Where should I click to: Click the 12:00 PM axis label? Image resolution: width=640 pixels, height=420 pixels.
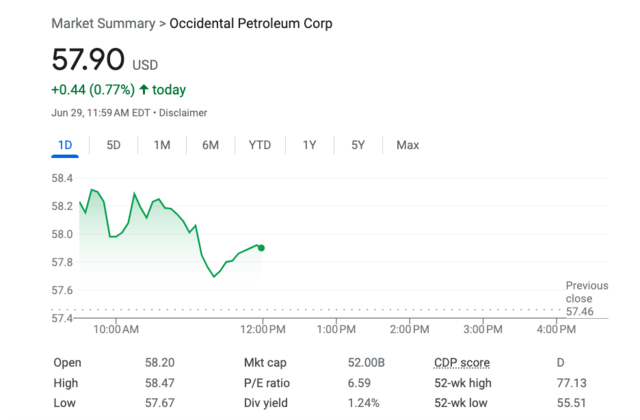pyautogui.click(x=262, y=329)
